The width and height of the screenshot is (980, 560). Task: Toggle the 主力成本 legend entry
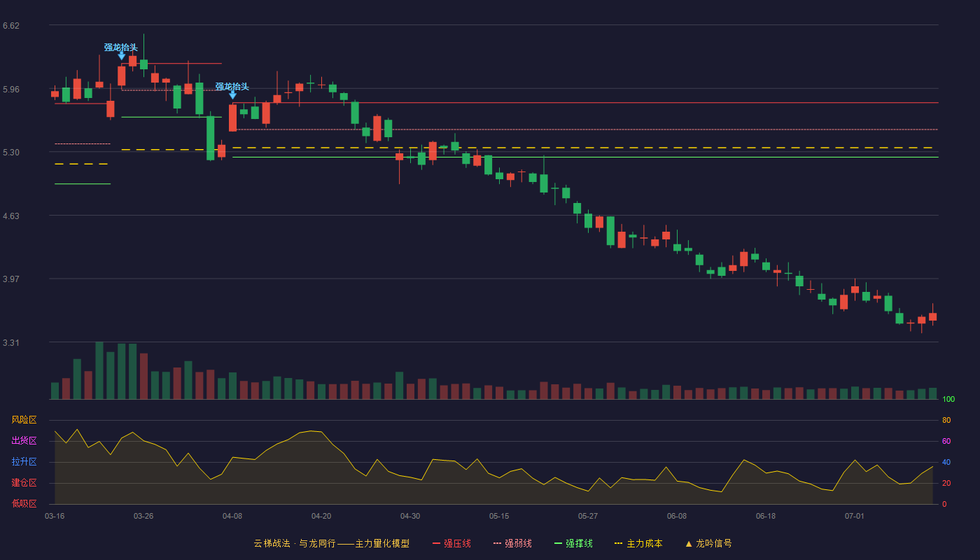[638, 543]
